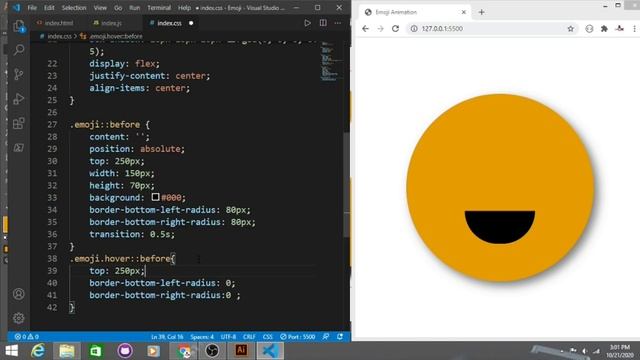The height and width of the screenshot is (360, 640).
Task: Click the site information icon in the address bar
Action: coord(414,29)
